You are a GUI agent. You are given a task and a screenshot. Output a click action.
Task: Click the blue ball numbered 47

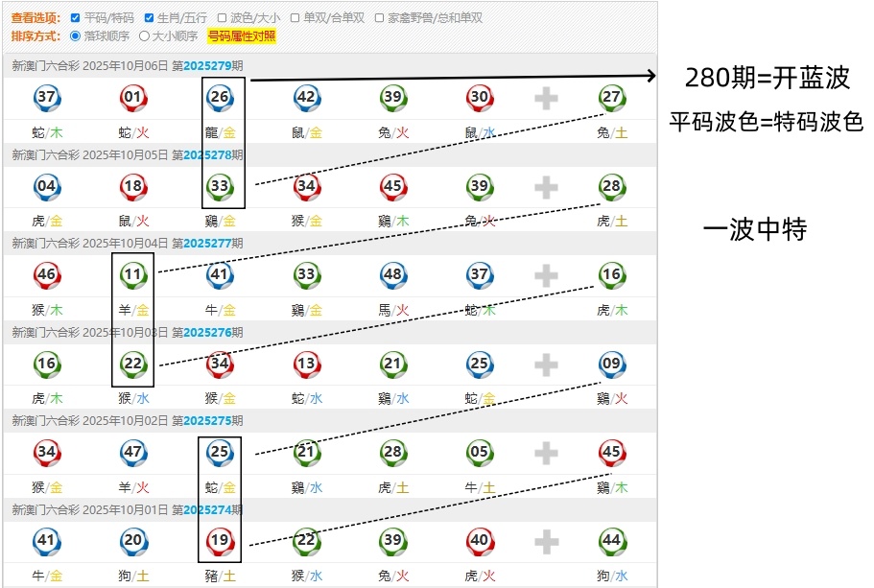133,452
